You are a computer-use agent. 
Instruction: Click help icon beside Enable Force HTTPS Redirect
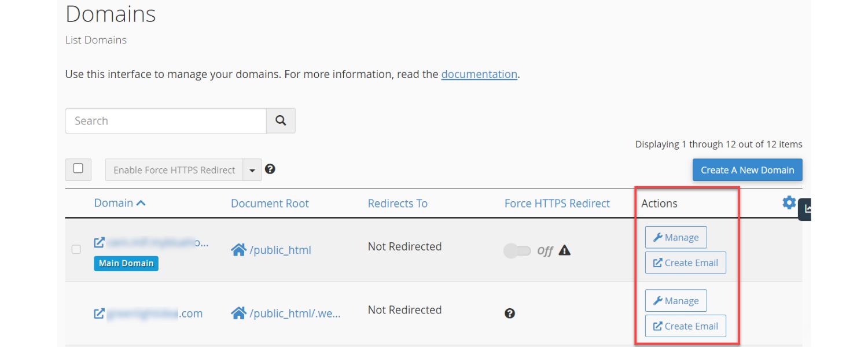click(x=270, y=169)
